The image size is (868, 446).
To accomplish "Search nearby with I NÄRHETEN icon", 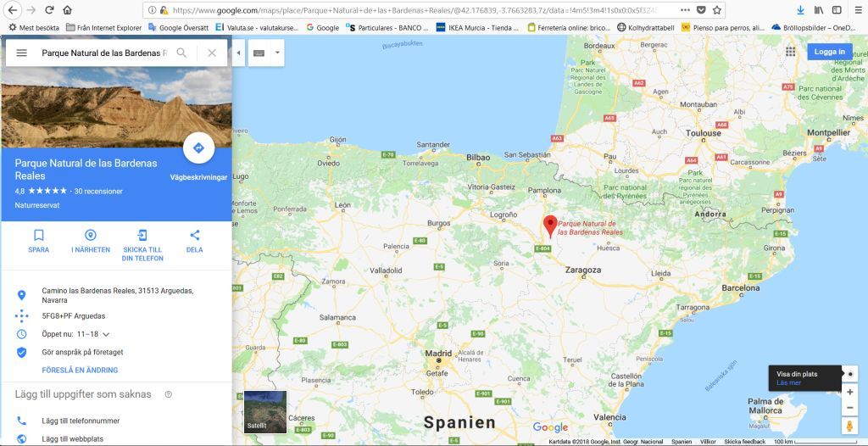I will (91, 235).
